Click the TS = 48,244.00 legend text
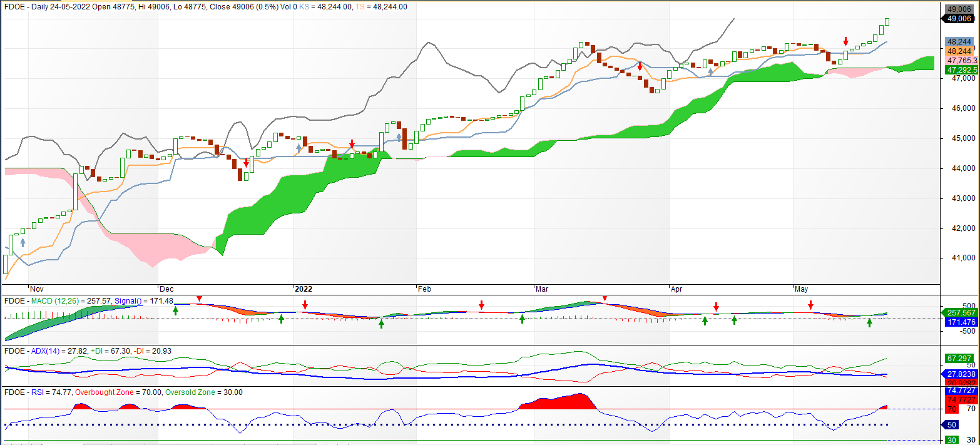The width and height of the screenshot is (980, 445). coord(380,7)
